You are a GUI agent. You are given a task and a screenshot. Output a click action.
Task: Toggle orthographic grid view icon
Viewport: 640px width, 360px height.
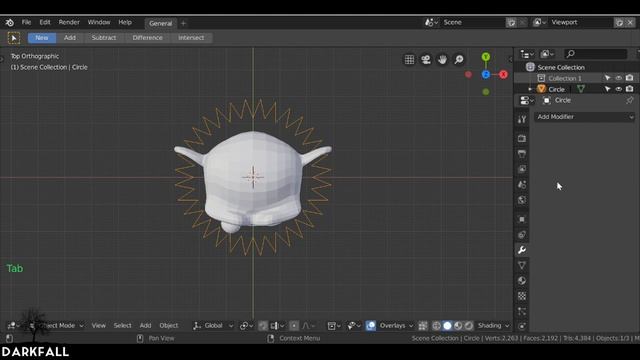point(409,60)
